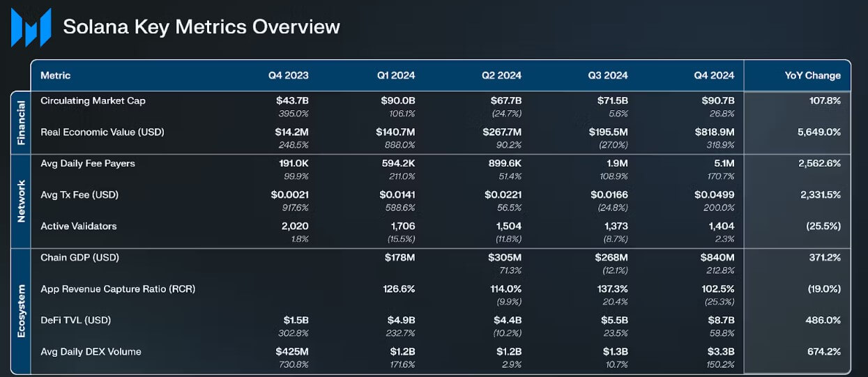Click the Circulating Market Cap row label
This screenshot has width=868, height=377.
93,101
